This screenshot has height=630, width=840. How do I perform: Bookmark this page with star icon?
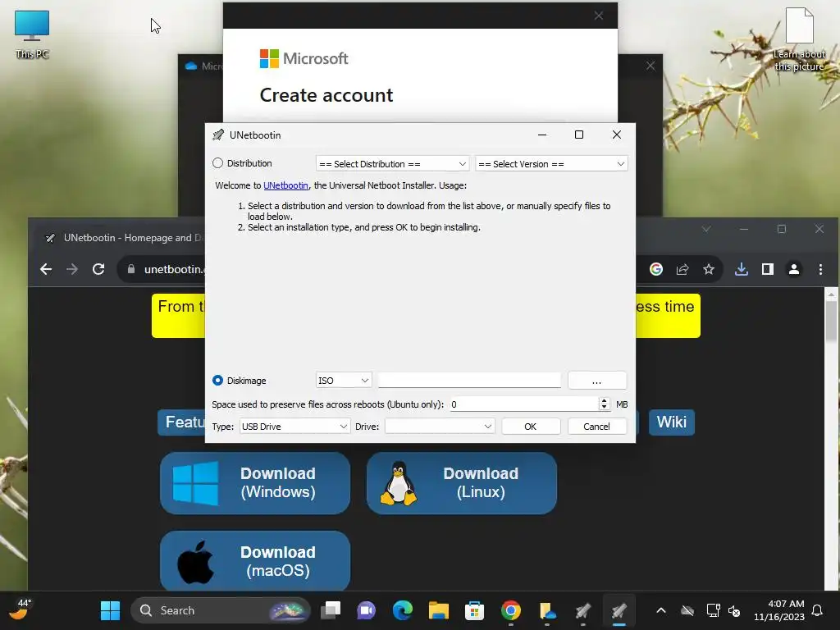pos(709,269)
